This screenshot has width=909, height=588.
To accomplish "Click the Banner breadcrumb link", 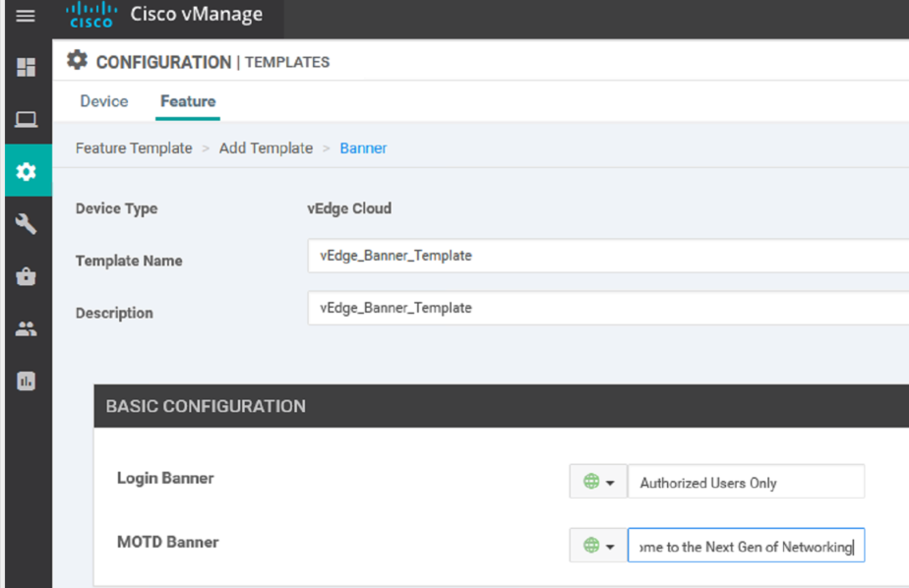I will (363, 148).
